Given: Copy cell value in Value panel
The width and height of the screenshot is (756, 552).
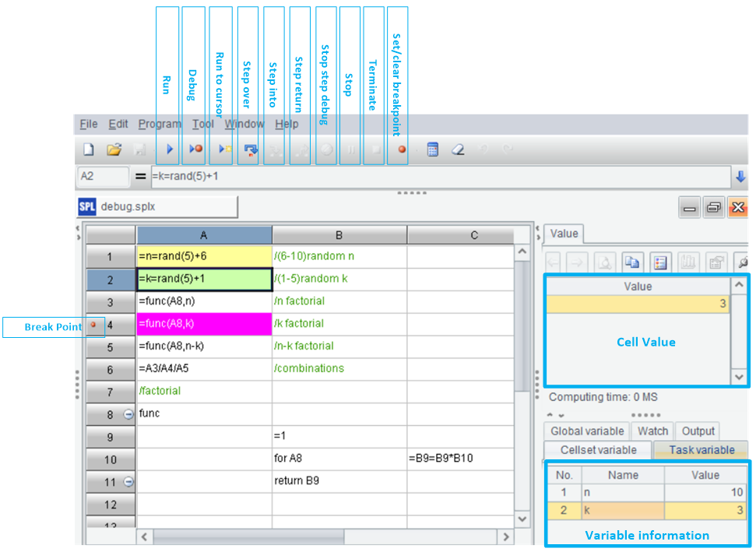Looking at the screenshot, I should coord(631,262).
